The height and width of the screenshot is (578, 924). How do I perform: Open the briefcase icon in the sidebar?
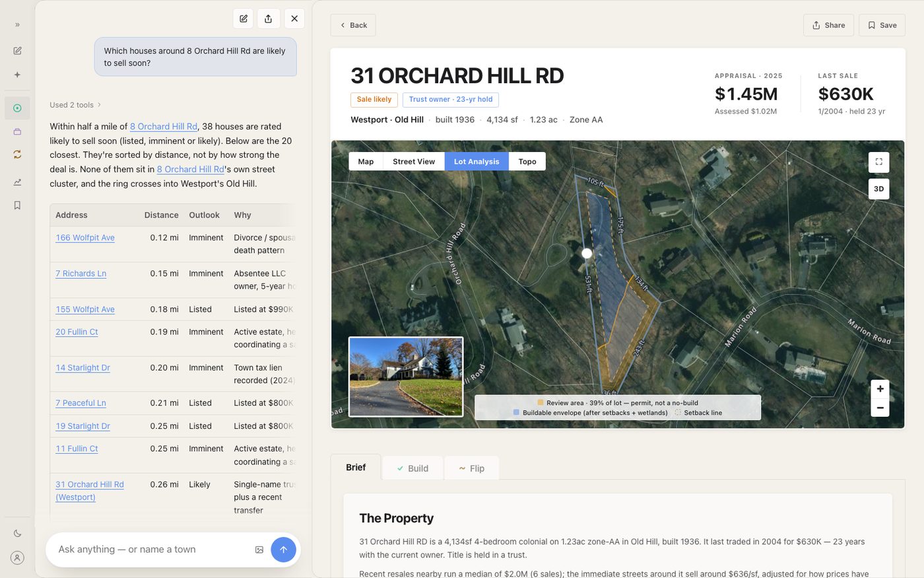pos(17,131)
